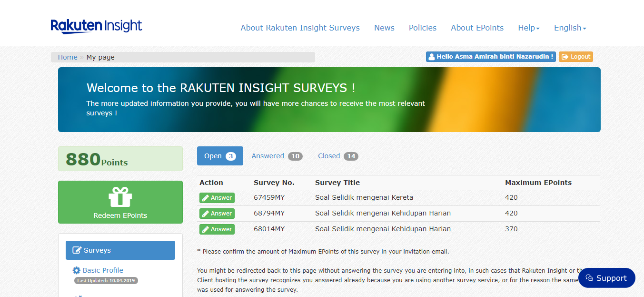Go to the News page
The image size is (644, 297).
[384, 28]
